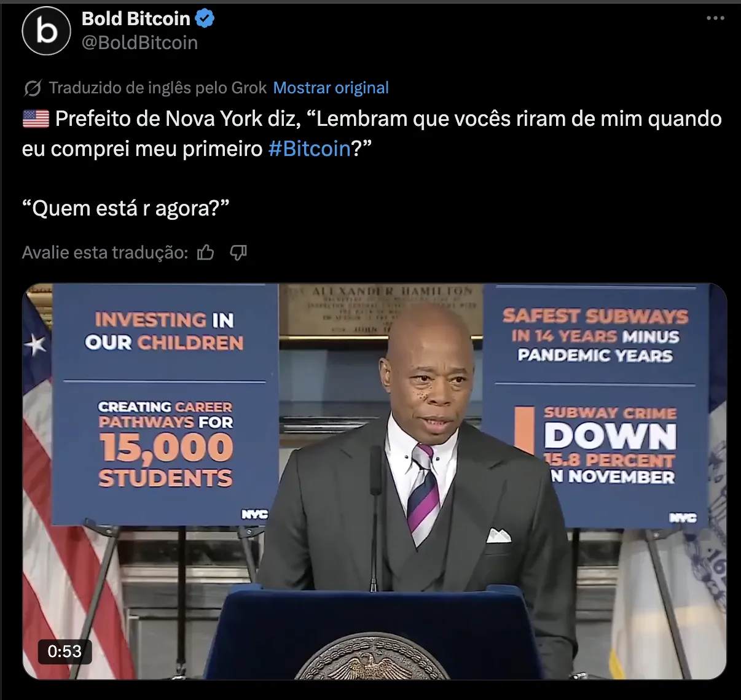This screenshot has width=741, height=700.
Task: Open the Bold Bitcoin display name
Action: coord(136,18)
